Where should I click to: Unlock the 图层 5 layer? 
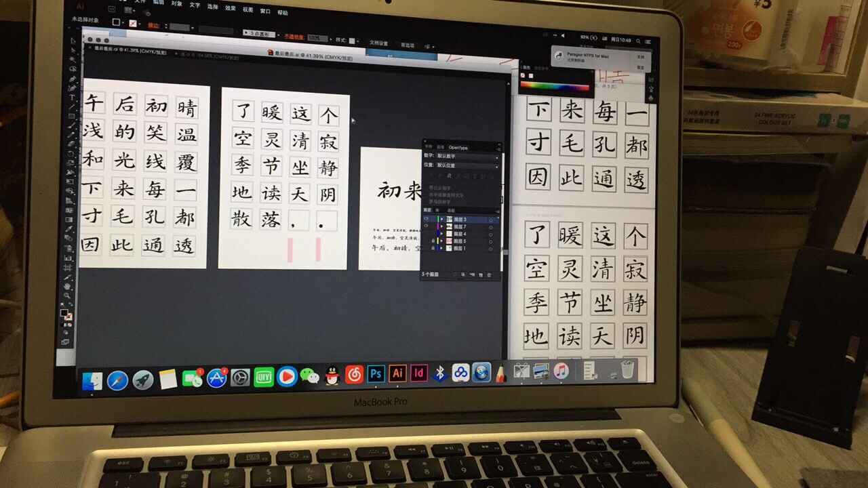432,241
